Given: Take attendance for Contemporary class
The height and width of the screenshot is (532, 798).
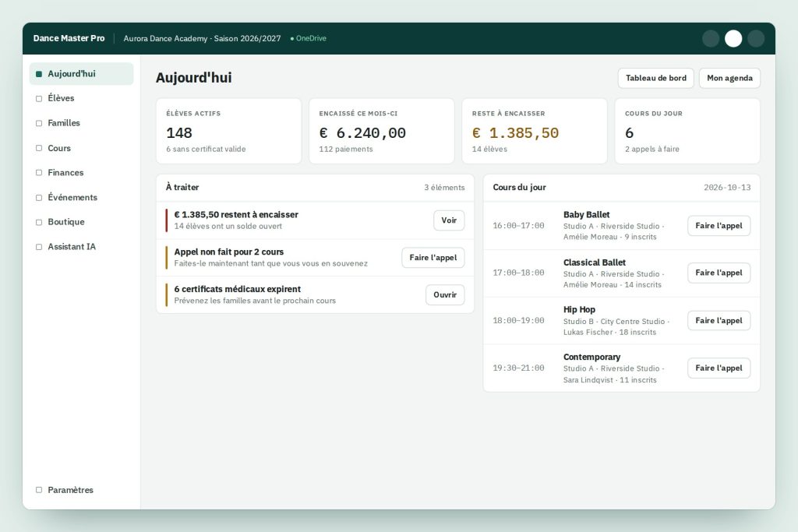Looking at the screenshot, I should coord(719,368).
